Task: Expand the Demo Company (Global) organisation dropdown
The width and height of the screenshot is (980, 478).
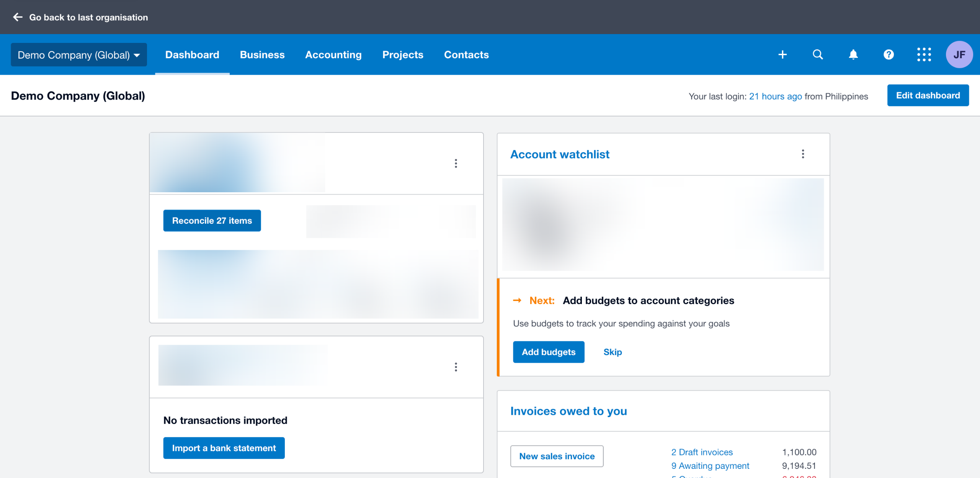Action: [79, 55]
